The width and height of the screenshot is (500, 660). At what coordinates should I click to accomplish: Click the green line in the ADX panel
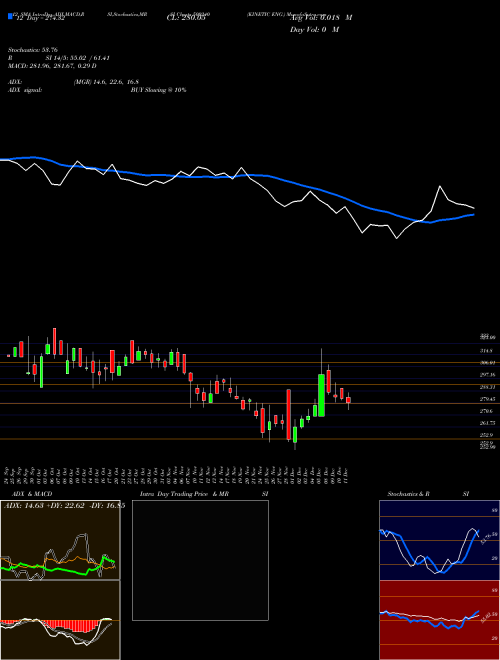coord(55,568)
